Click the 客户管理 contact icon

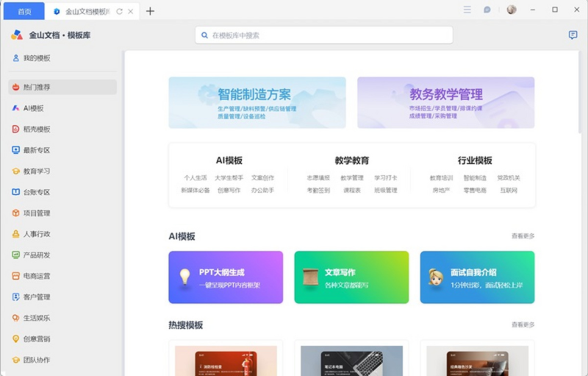(x=15, y=297)
